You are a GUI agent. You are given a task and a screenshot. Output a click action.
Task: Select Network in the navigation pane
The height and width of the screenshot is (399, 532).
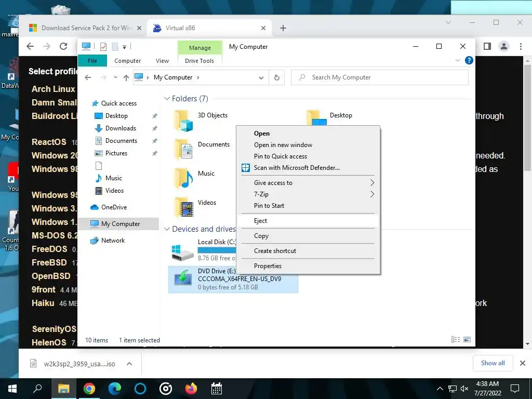click(x=113, y=240)
